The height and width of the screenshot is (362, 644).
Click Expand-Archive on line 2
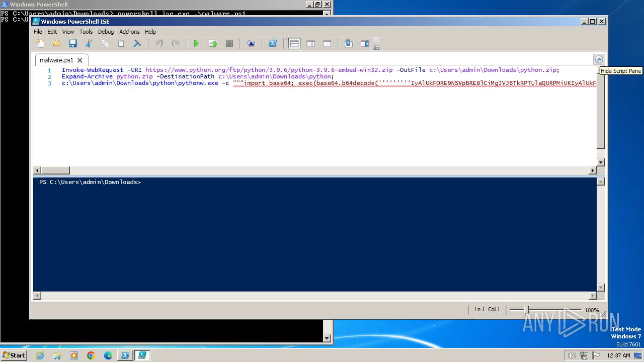coord(87,76)
